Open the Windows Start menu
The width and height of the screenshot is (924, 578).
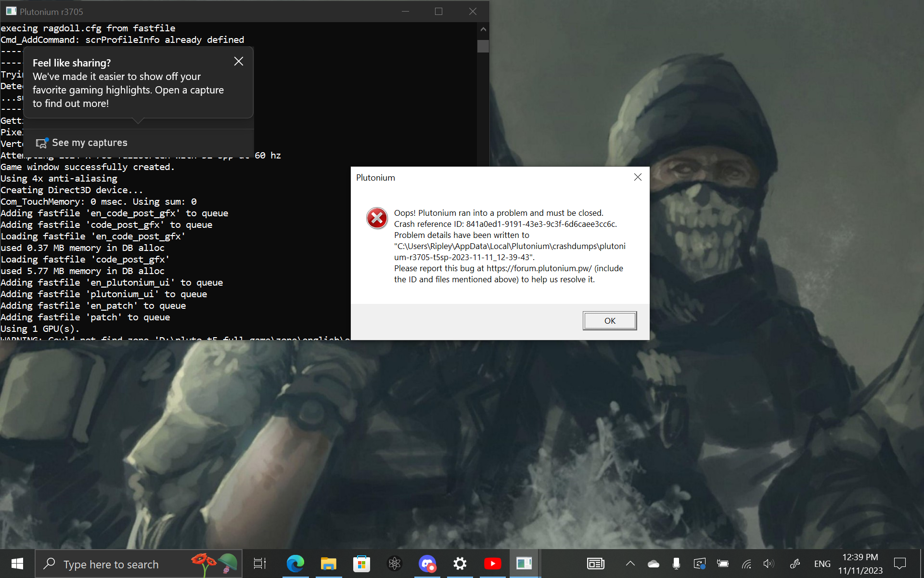17,564
